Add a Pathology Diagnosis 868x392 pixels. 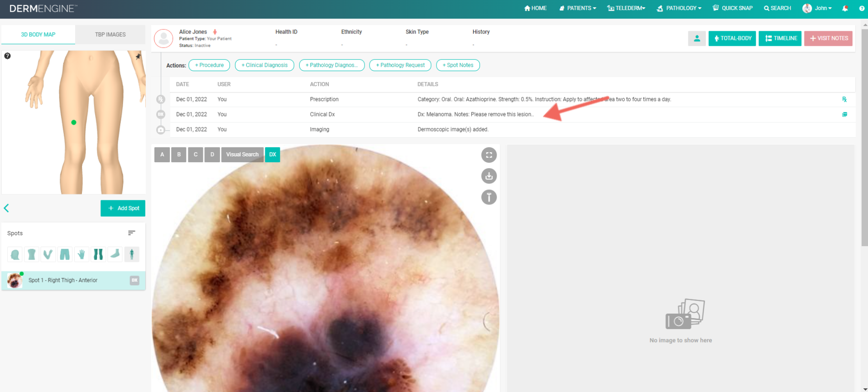pos(332,65)
